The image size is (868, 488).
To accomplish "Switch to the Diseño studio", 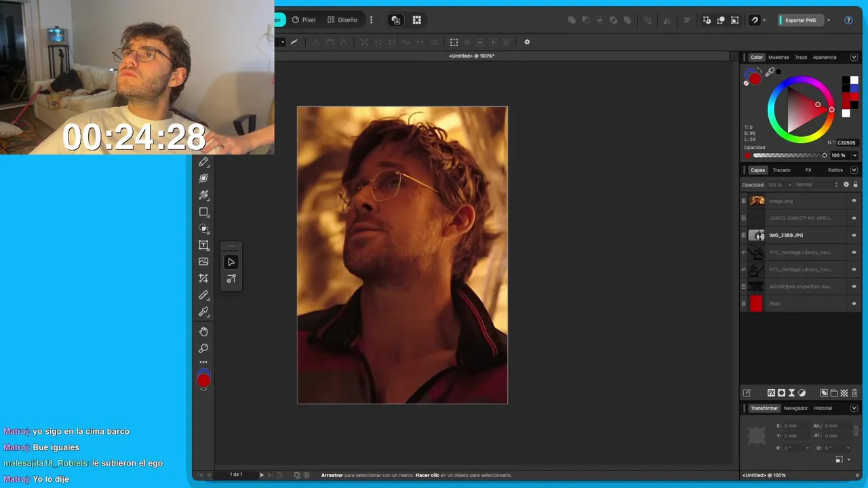I will click(x=342, y=20).
